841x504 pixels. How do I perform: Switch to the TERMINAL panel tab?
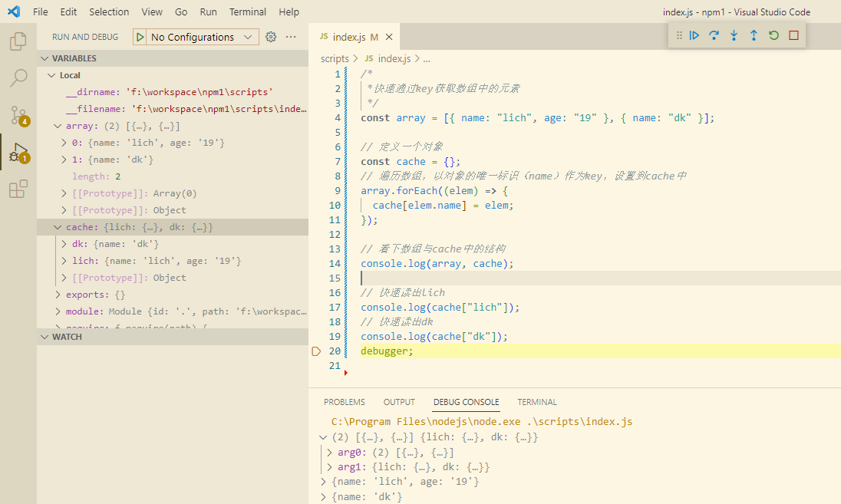(537, 402)
